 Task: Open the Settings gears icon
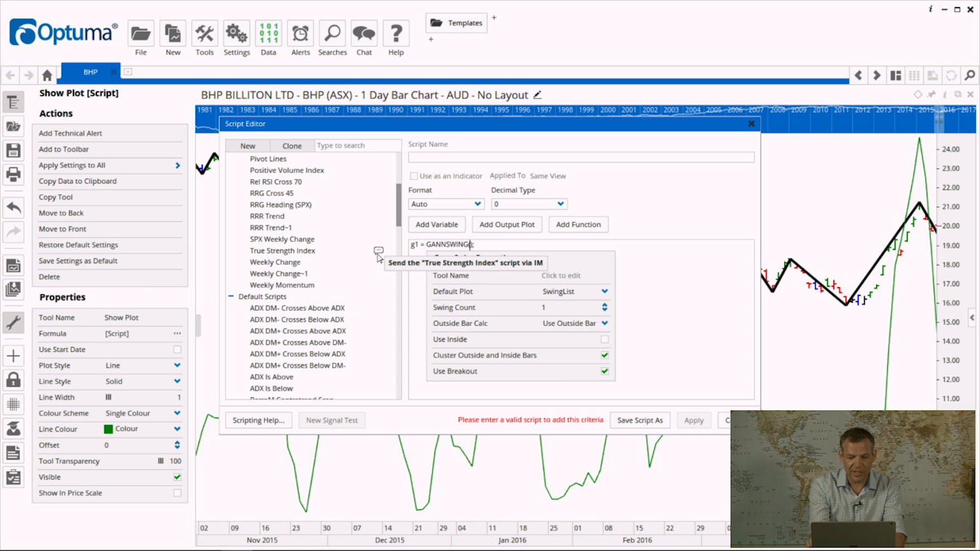[x=236, y=34]
